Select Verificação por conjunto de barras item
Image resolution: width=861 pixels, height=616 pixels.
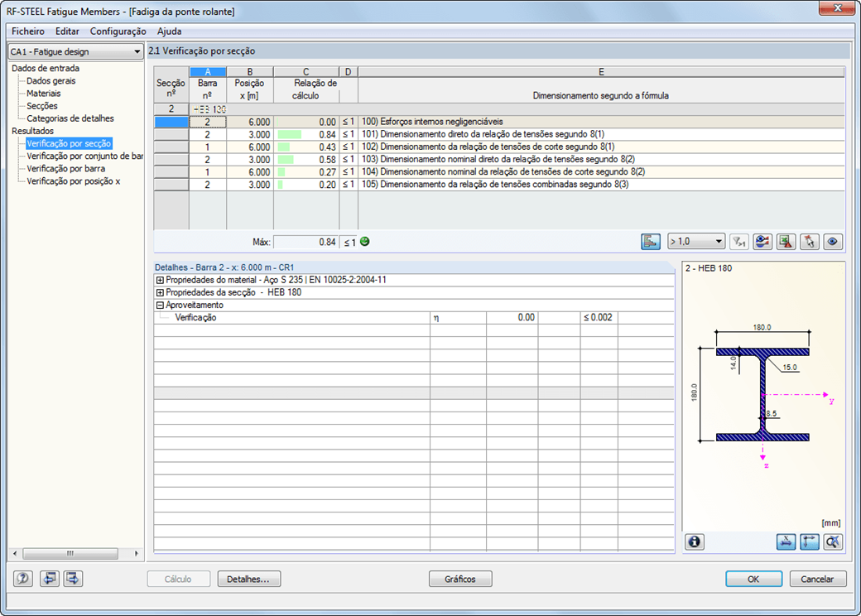pos(84,156)
